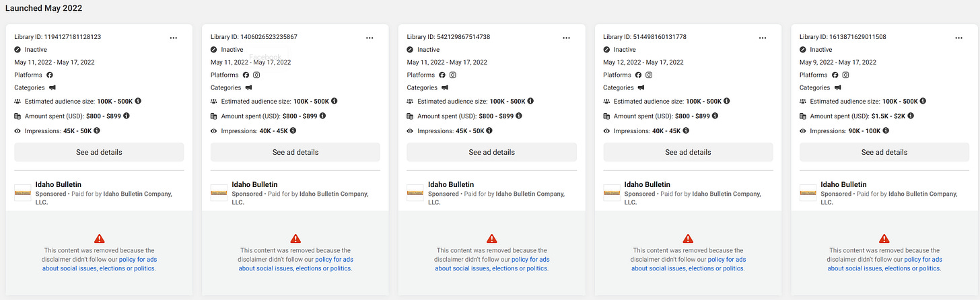Click amount spent info icon in ad 1406026523235867
The width and height of the screenshot is (980, 300).
(323, 116)
